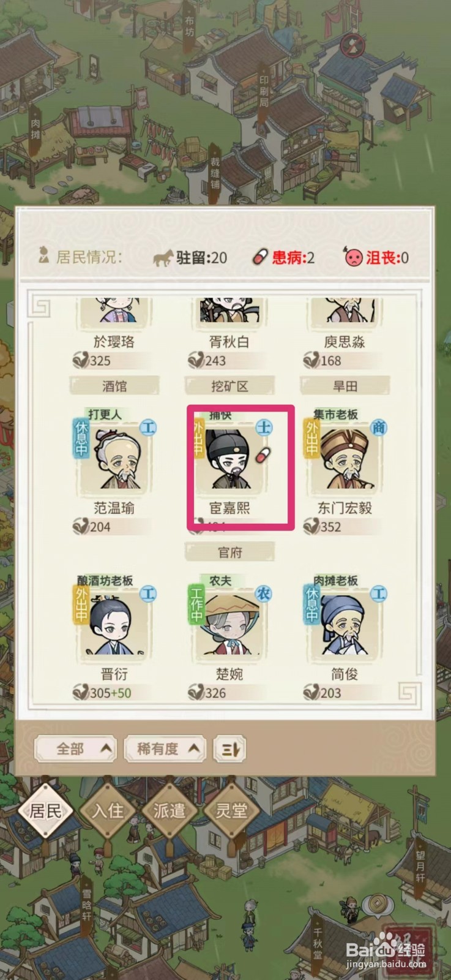The width and height of the screenshot is (451, 980).
Task: Click the horse icon beside 驻留
Action: click(x=163, y=257)
